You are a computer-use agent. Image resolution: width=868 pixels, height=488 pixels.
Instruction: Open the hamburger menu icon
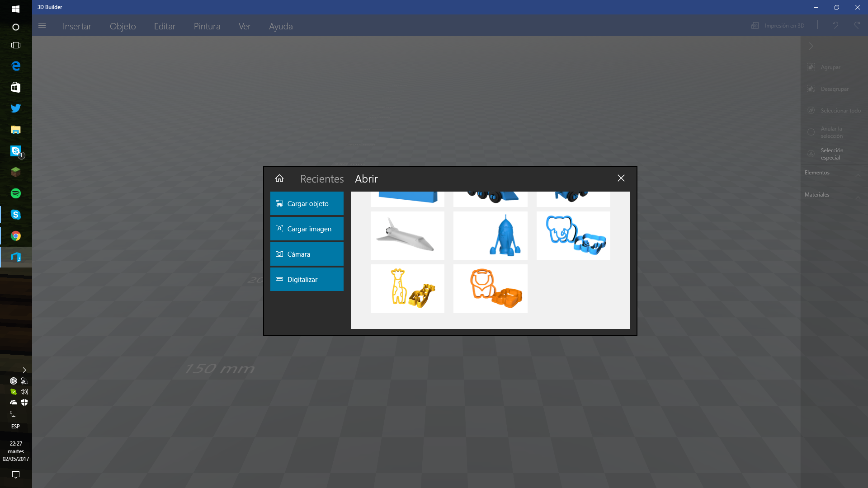[42, 26]
